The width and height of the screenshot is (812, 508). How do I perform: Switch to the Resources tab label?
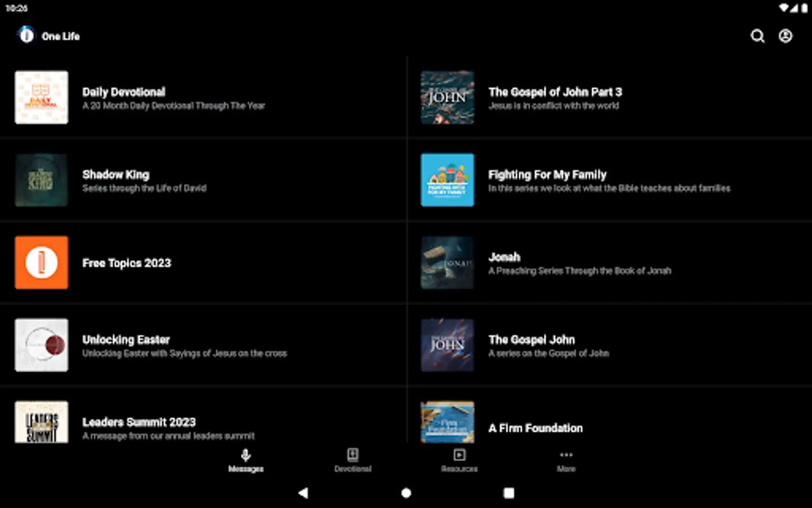click(x=459, y=469)
